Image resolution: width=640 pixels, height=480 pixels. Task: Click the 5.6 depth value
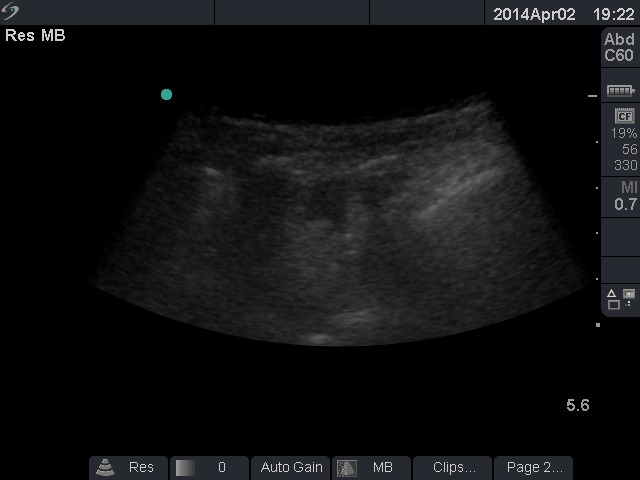click(578, 405)
